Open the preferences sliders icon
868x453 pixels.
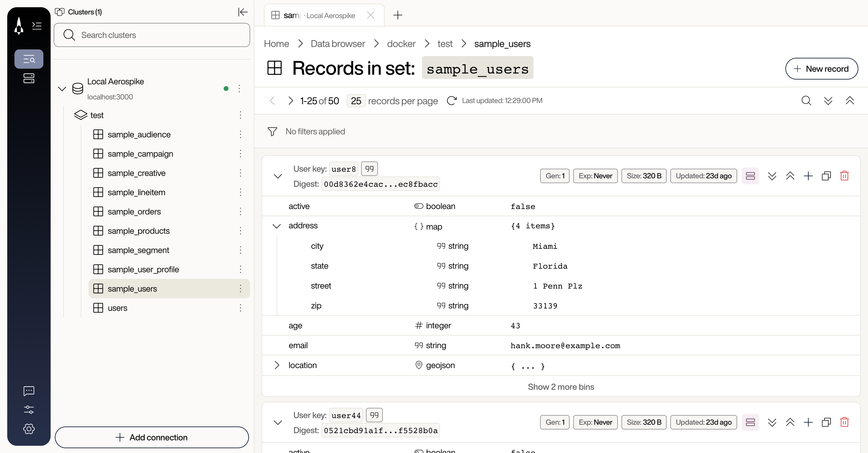pos(29,410)
